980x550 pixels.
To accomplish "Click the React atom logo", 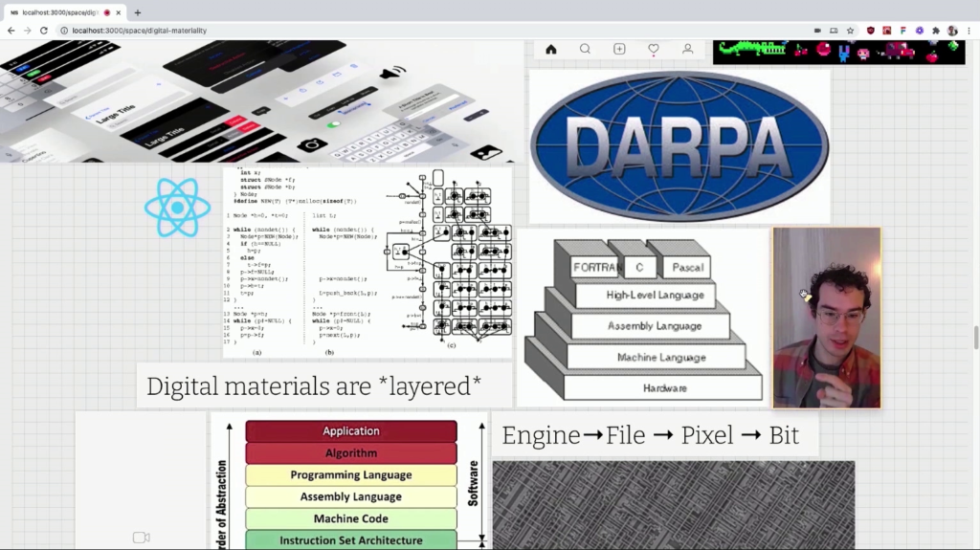I will coord(177,208).
